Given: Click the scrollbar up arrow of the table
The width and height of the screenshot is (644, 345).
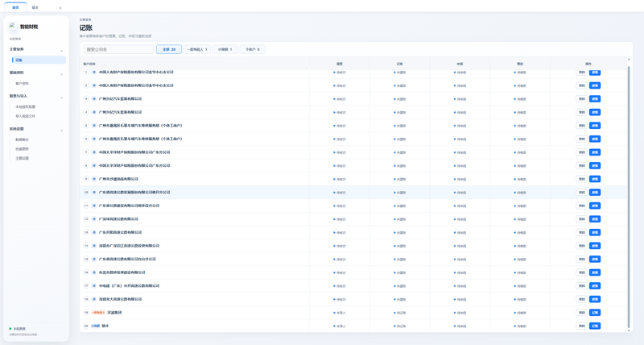Looking at the screenshot, I should (629, 60).
